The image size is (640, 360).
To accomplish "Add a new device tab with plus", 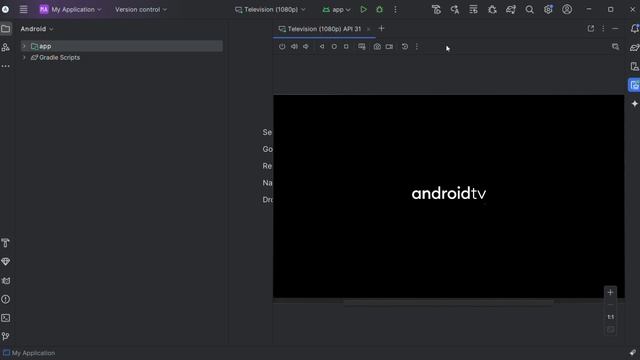I will click(381, 29).
